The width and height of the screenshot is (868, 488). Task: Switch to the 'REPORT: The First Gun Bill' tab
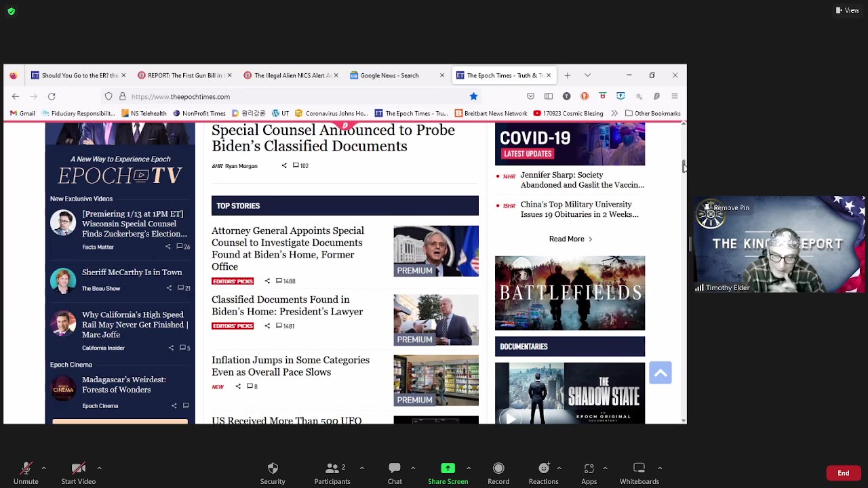[185, 75]
